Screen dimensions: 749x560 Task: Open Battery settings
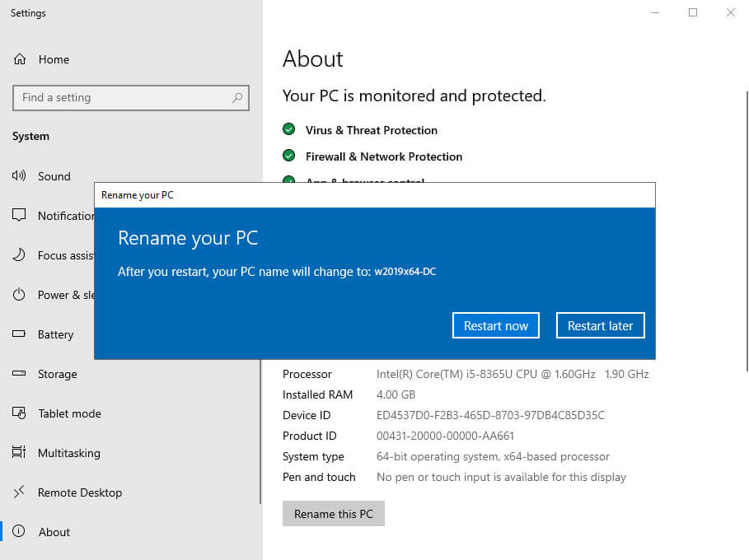click(x=56, y=334)
